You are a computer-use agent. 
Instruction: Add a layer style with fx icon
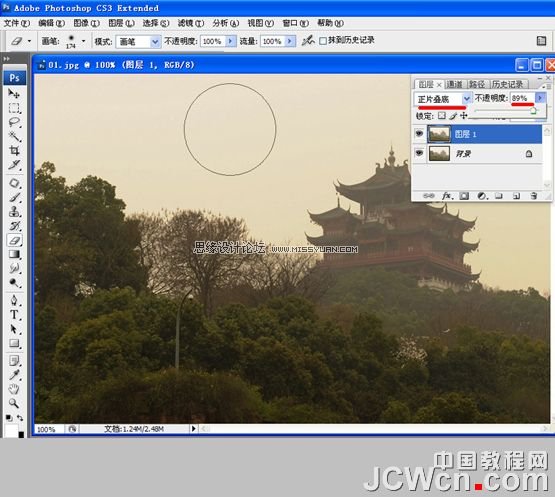(447, 196)
